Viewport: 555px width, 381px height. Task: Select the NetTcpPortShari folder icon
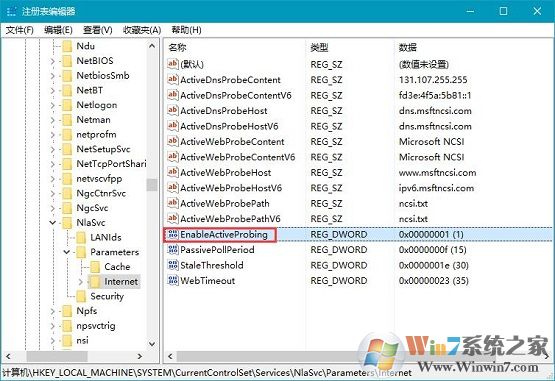[67, 164]
